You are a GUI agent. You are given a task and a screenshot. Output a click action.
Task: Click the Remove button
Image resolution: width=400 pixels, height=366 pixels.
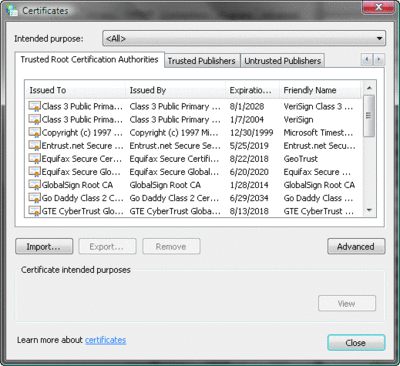pyautogui.click(x=171, y=247)
